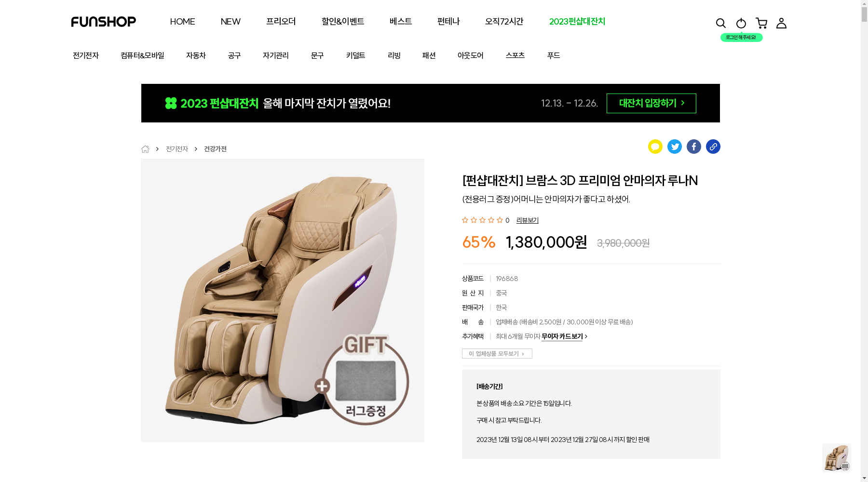Open the 전기전자 category tab

(86, 55)
